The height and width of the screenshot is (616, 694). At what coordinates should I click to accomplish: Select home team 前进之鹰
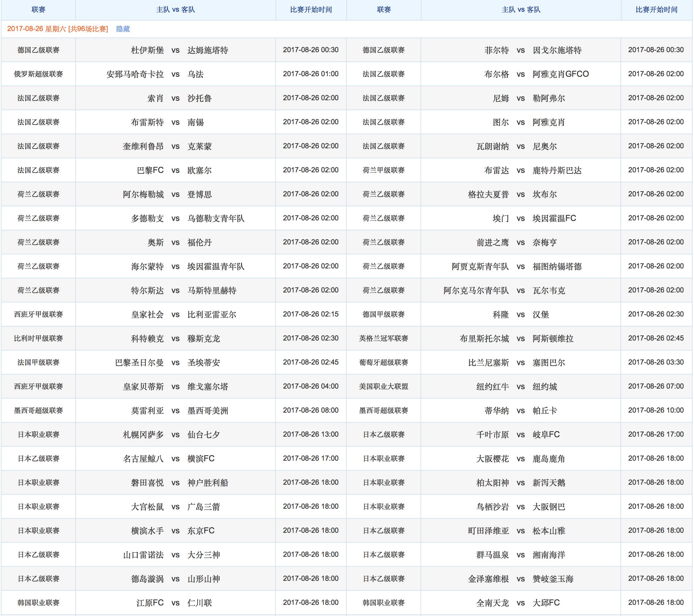pos(493,242)
